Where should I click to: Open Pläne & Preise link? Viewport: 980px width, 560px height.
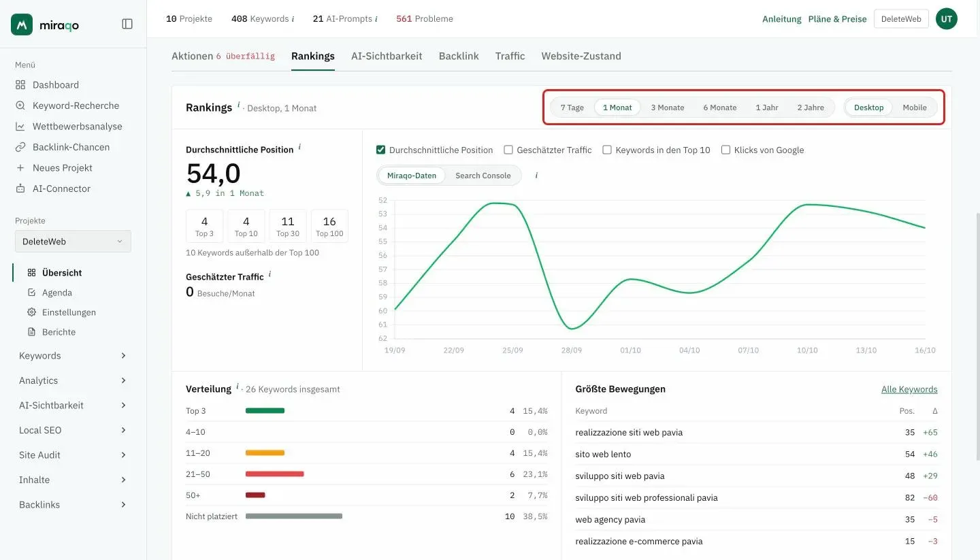838,19
